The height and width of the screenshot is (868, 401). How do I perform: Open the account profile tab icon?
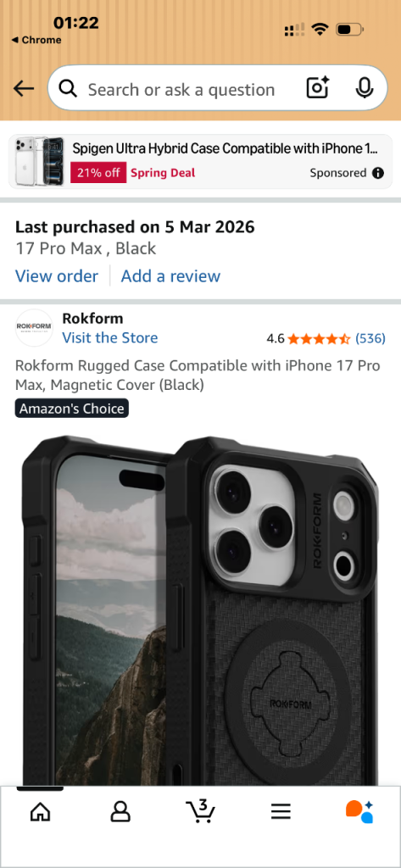pos(120,812)
